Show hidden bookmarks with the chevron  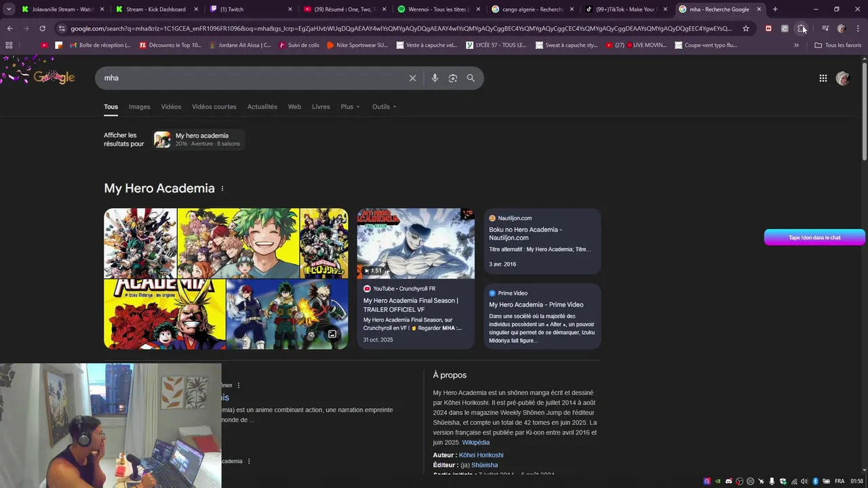796,45
